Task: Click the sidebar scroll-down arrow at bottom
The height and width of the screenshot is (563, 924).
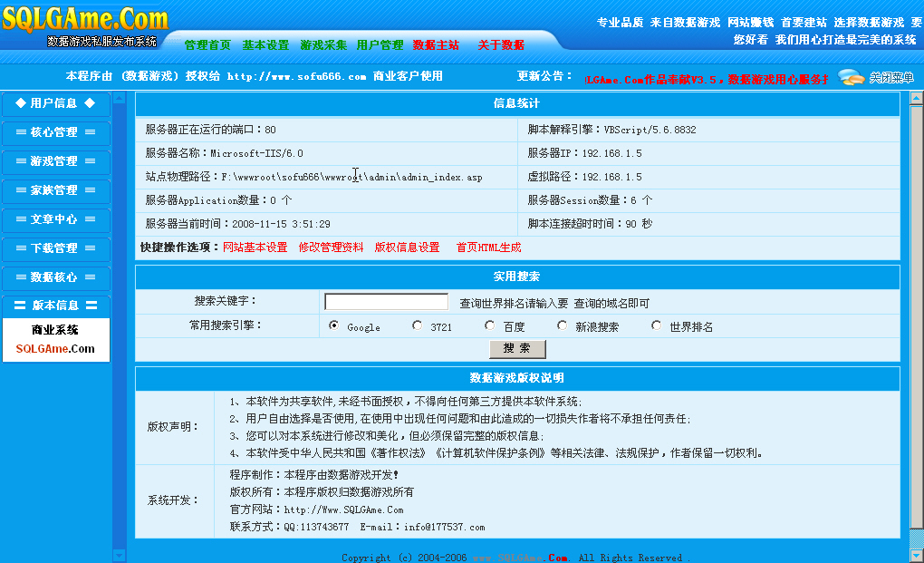Action: (119, 554)
